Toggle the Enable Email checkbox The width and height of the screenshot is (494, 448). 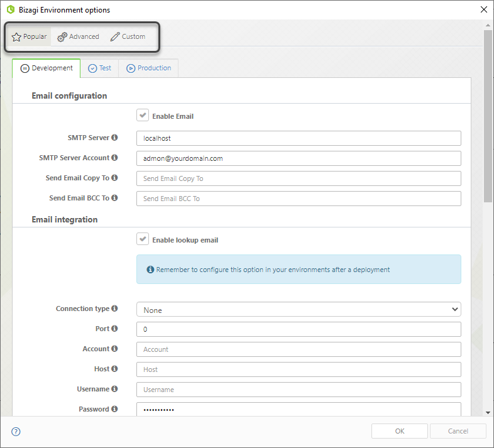pyautogui.click(x=143, y=116)
